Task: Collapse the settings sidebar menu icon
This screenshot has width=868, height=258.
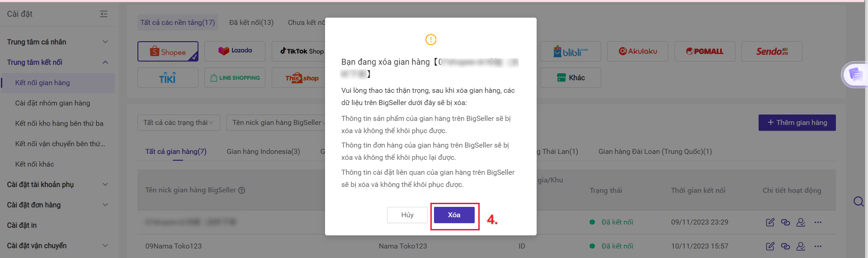Action: pos(104,14)
